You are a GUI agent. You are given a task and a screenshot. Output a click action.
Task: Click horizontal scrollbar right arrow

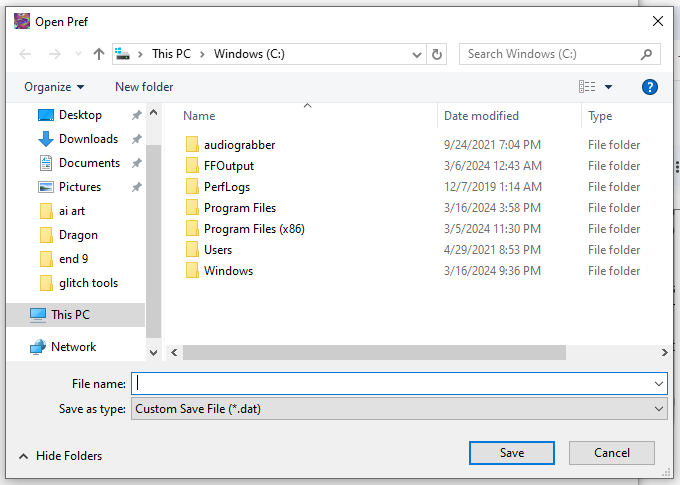tap(664, 352)
